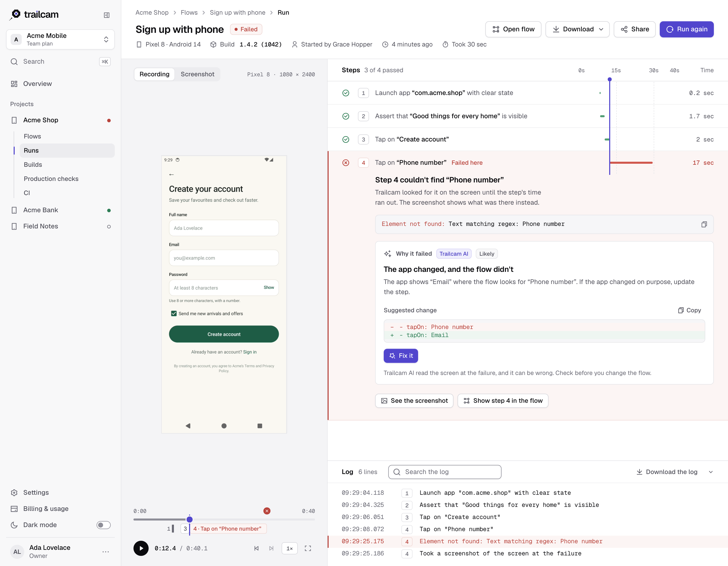Uncheck Send me new arrivals and offers
The height and width of the screenshot is (566, 728).
[x=174, y=314]
